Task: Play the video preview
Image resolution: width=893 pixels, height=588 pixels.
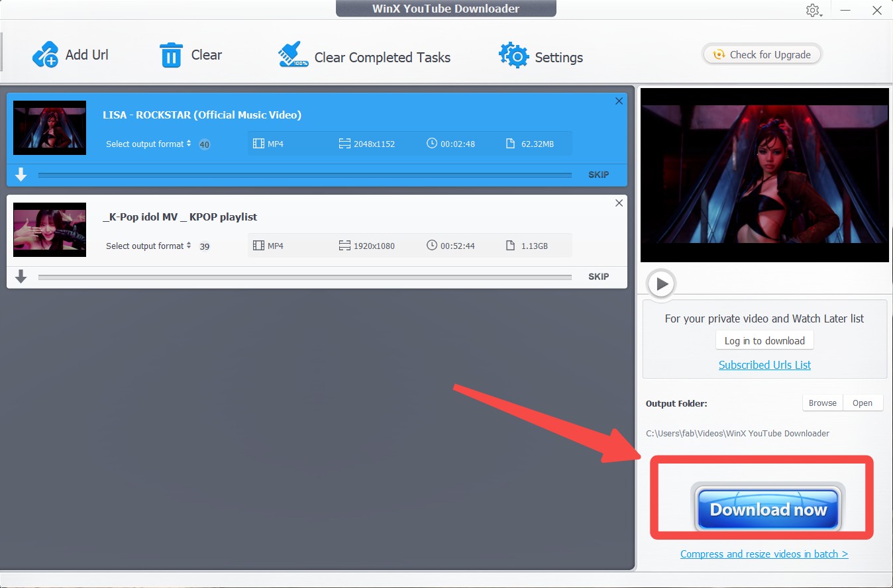Action: point(661,284)
